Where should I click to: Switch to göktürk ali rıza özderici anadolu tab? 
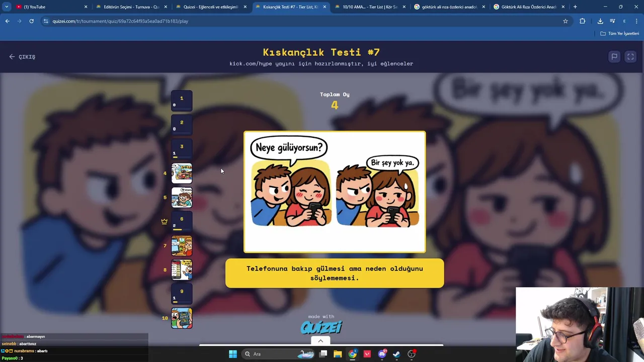(449, 7)
